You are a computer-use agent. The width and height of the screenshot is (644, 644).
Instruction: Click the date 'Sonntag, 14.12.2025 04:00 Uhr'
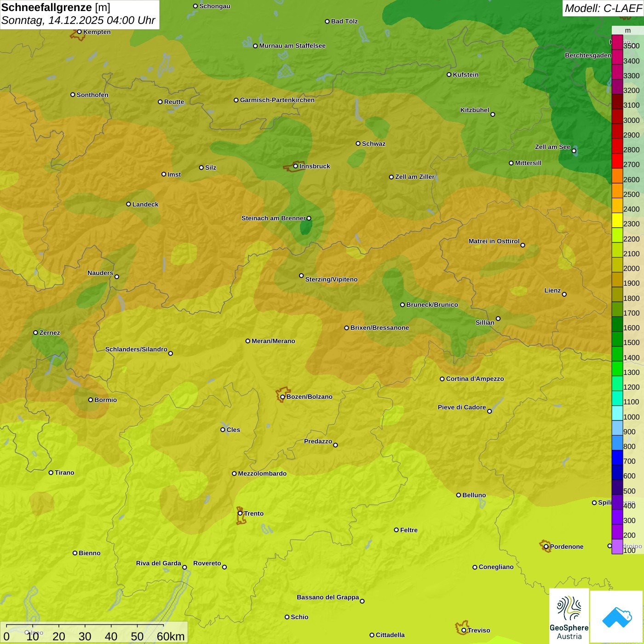click(x=79, y=21)
